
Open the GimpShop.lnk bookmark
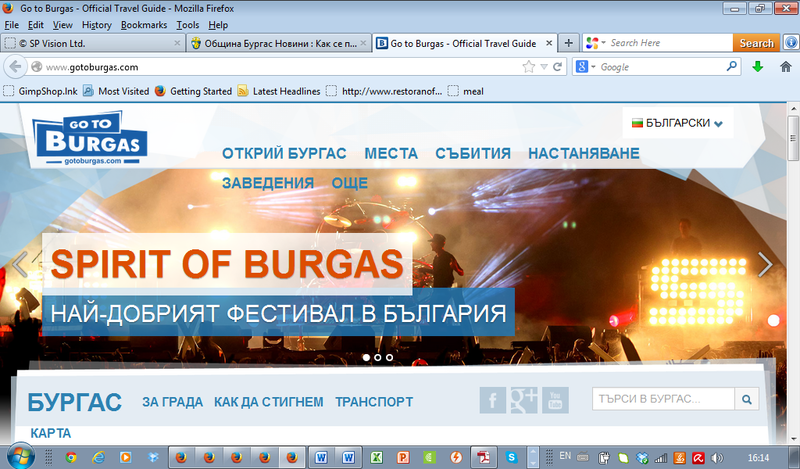[x=40, y=91]
